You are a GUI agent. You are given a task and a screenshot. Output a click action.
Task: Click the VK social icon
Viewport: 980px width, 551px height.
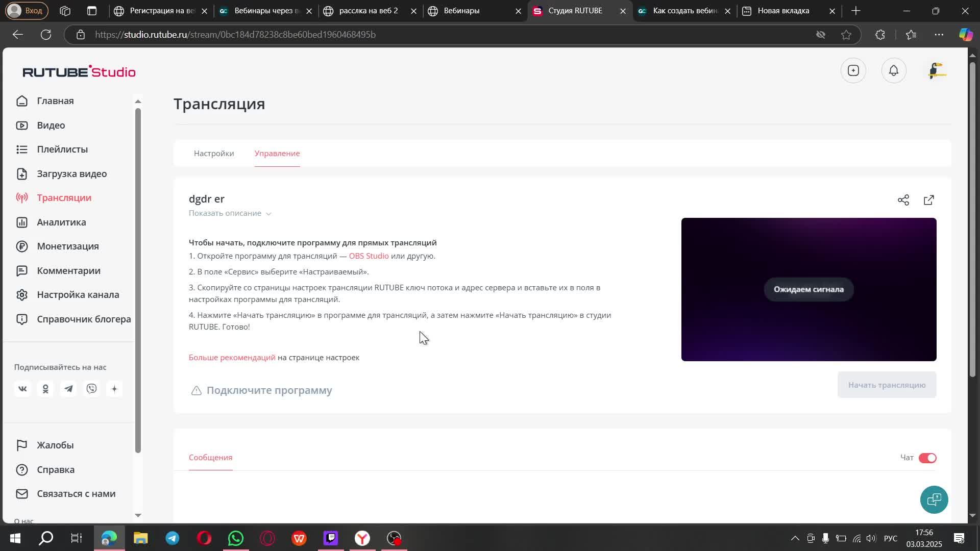tap(22, 389)
